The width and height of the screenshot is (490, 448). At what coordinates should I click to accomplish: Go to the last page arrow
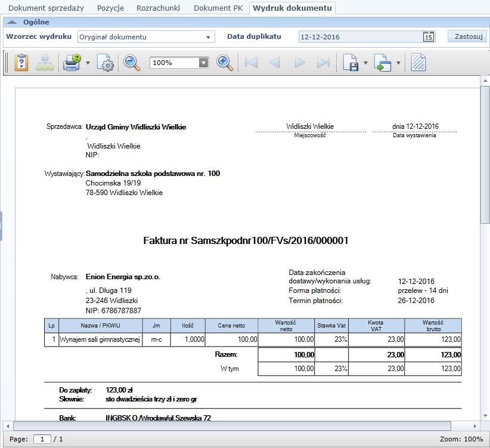tap(323, 63)
